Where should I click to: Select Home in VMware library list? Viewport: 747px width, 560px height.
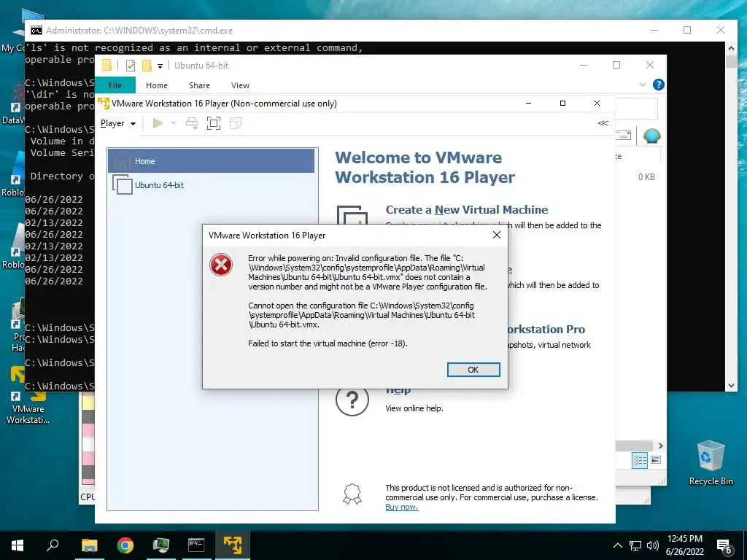tap(211, 161)
